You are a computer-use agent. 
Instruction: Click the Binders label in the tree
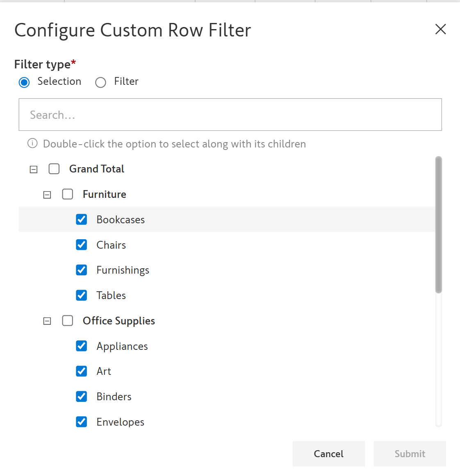pyautogui.click(x=114, y=397)
